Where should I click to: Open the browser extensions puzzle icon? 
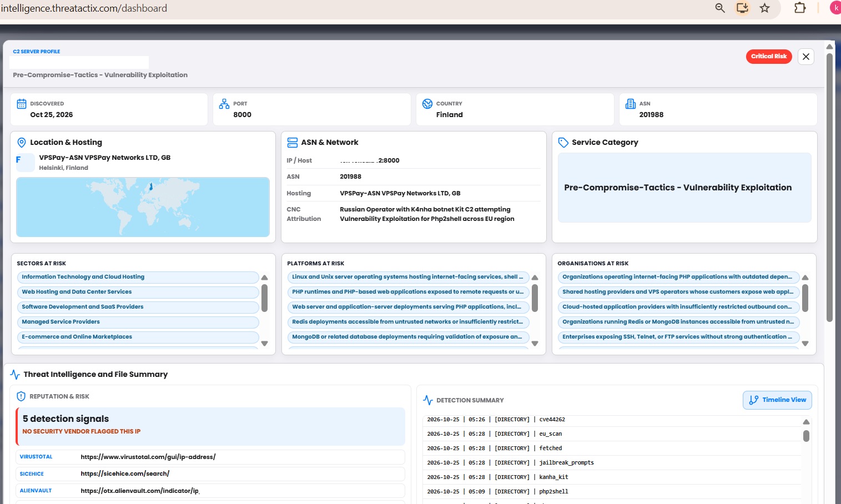pyautogui.click(x=800, y=8)
